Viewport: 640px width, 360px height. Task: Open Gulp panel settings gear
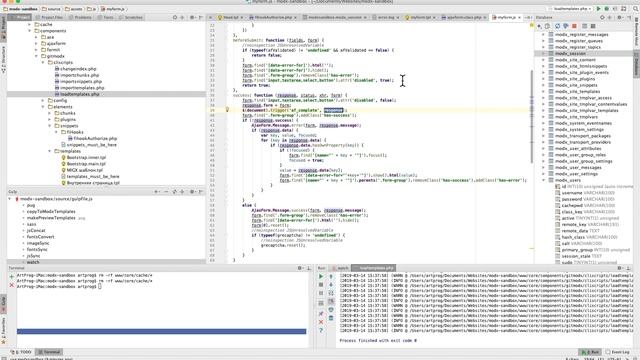[192, 191]
